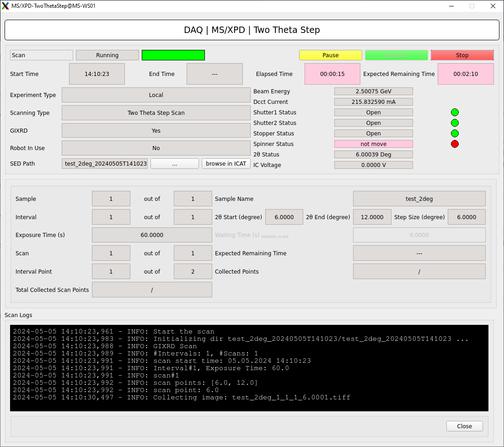
Task: Click the 2θ End value 12.0000
Action: coord(372,217)
